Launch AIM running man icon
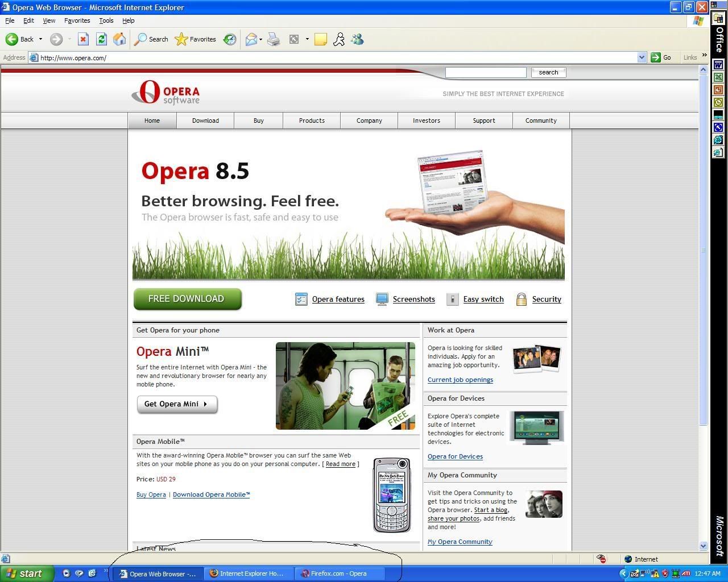Image resolution: width=728 pixels, height=582 pixels. [339, 39]
